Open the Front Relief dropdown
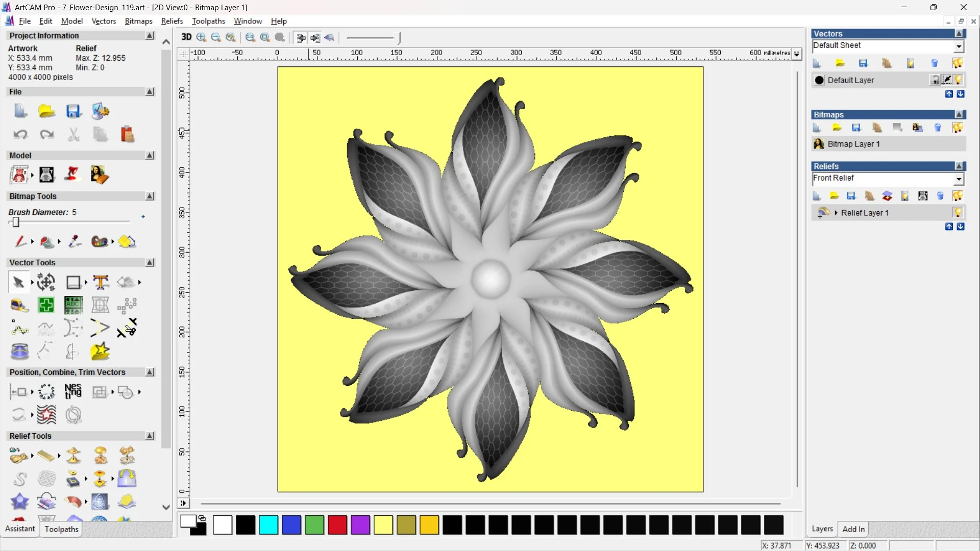This screenshot has height=551, width=980. 959,179
